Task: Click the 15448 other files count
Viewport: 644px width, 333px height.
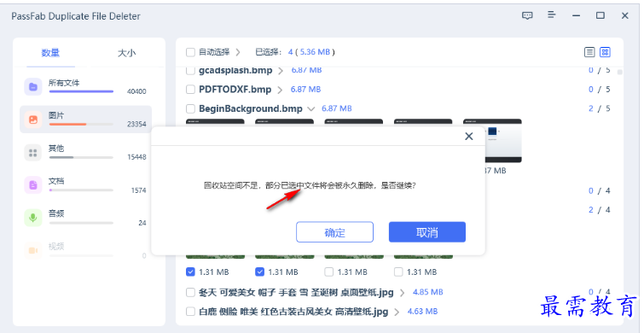Action: click(136, 157)
